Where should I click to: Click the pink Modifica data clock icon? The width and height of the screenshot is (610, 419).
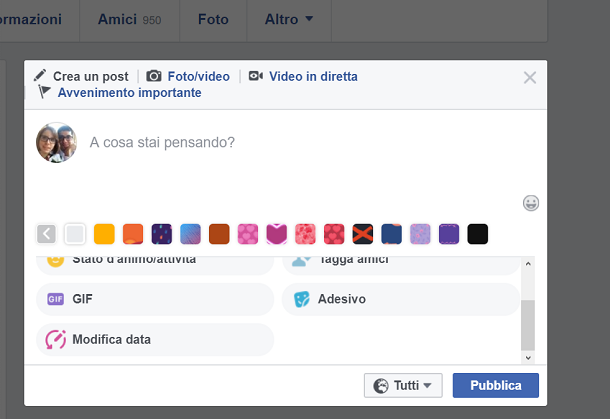pos(56,340)
